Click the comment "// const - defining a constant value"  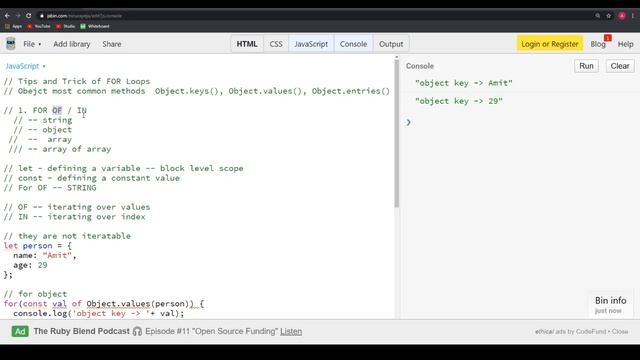point(91,178)
